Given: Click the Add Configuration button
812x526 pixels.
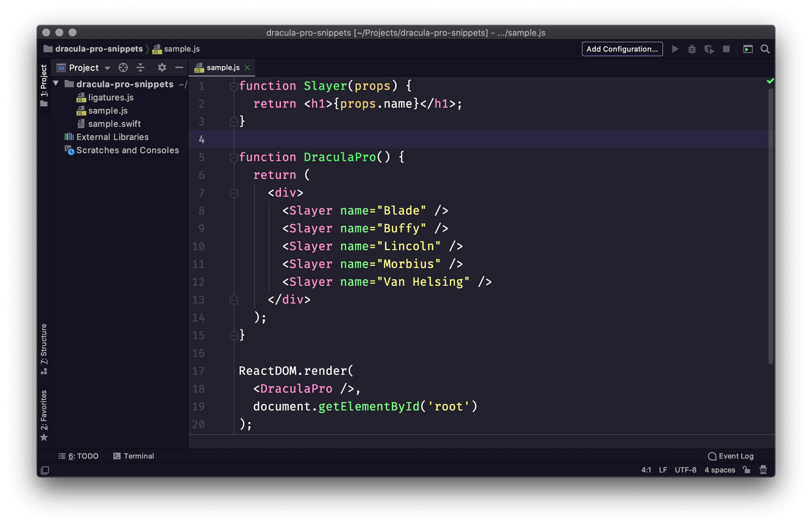Looking at the screenshot, I should 622,49.
